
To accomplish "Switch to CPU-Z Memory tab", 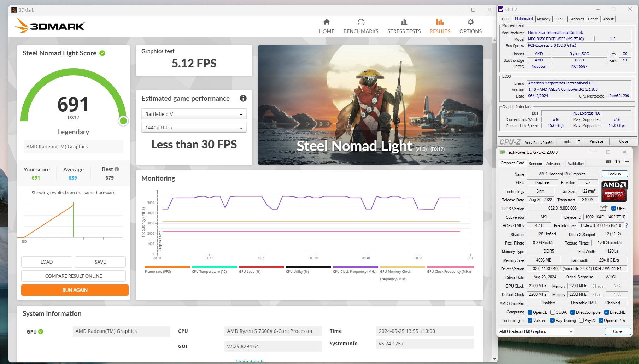I will (x=543, y=19).
